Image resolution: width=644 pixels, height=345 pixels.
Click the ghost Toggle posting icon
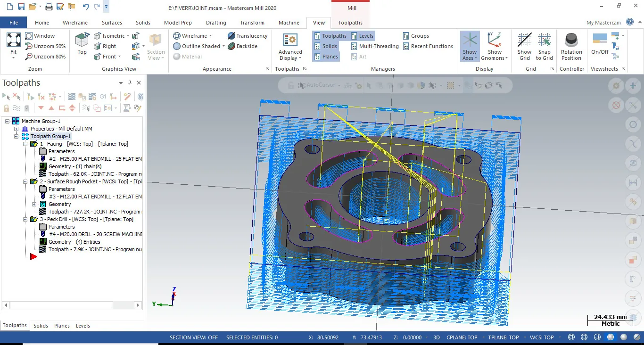(x=27, y=108)
